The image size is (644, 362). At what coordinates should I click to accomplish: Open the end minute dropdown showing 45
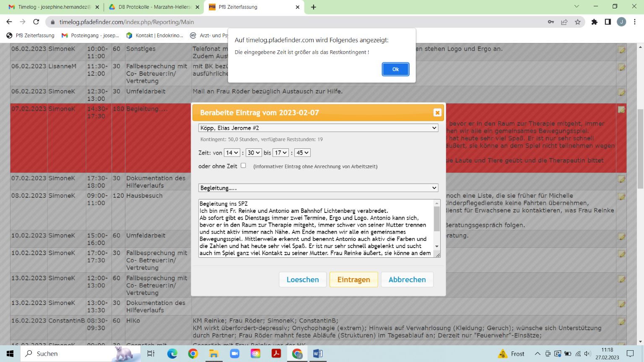[302, 153]
